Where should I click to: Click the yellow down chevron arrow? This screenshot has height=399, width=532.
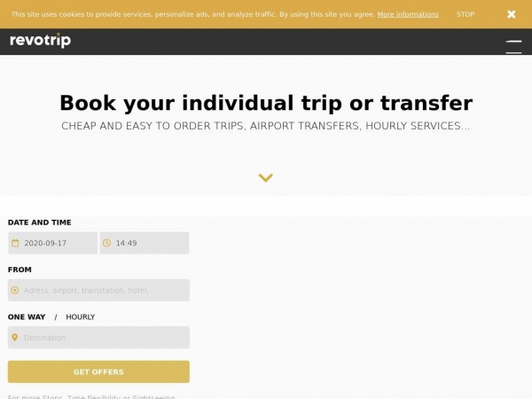tap(266, 177)
